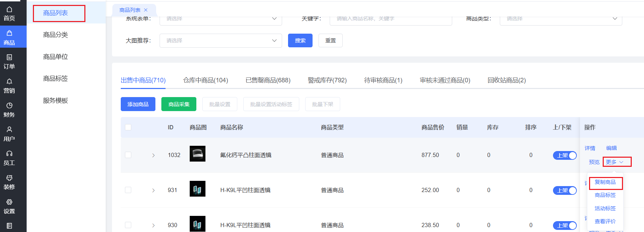This screenshot has width=644, height=232.
Task: Close the 商品列表 page tab
Action: [x=146, y=10]
